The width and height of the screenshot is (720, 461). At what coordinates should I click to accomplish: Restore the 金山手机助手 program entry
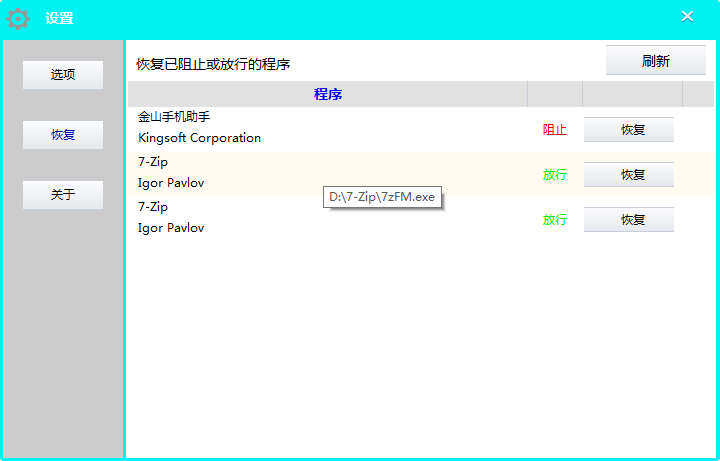(x=629, y=130)
